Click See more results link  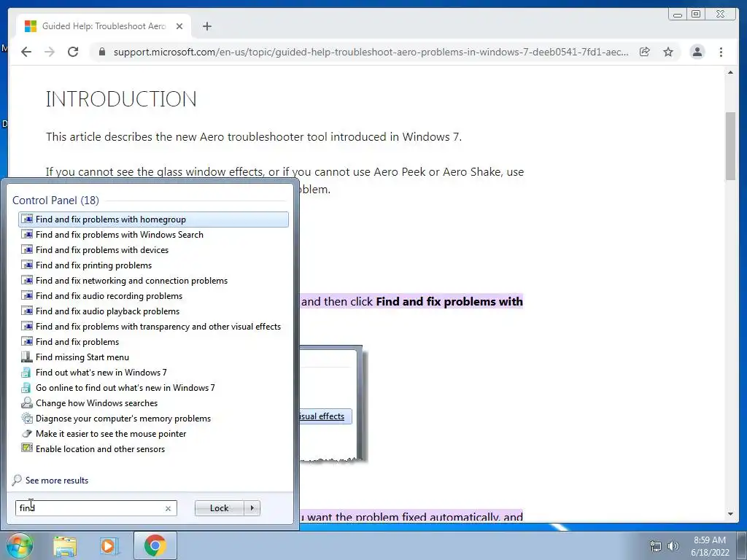pos(57,481)
